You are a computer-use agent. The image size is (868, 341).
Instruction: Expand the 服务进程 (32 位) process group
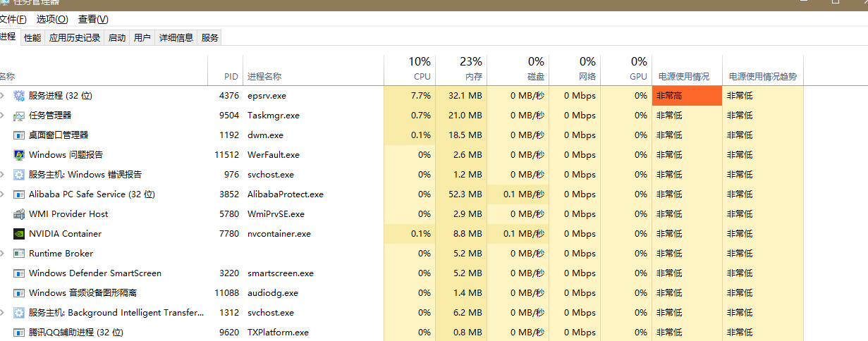(2, 95)
